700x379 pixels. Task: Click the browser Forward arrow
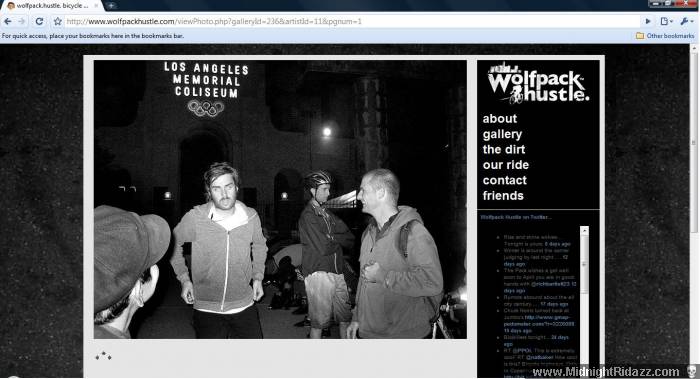pyautogui.click(x=22, y=21)
